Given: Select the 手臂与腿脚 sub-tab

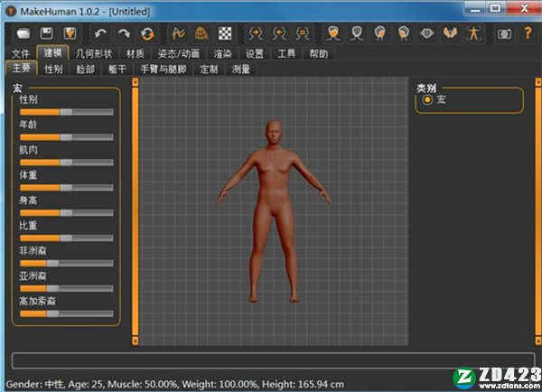Looking at the screenshot, I should [164, 70].
